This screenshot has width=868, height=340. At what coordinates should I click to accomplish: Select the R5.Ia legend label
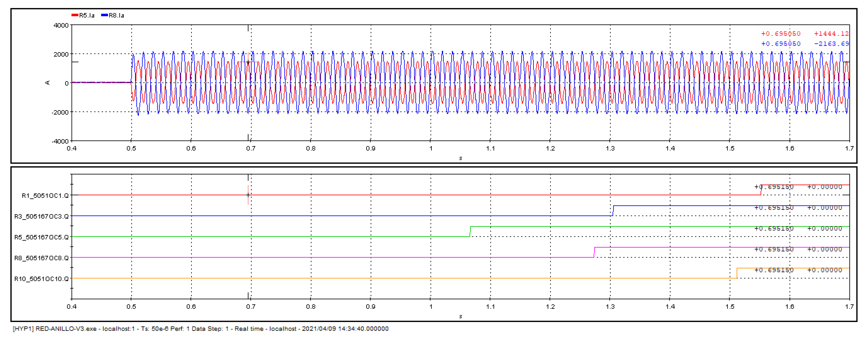pos(87,16)
